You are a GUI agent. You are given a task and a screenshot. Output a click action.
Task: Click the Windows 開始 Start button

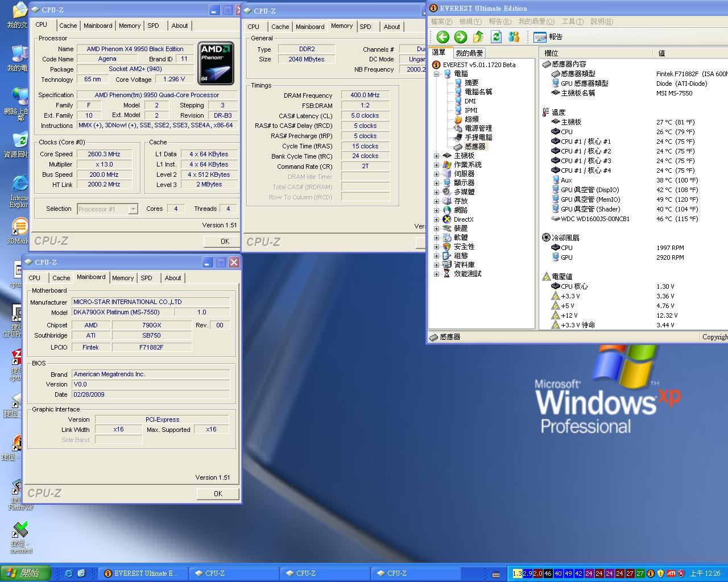coord(26,573)
